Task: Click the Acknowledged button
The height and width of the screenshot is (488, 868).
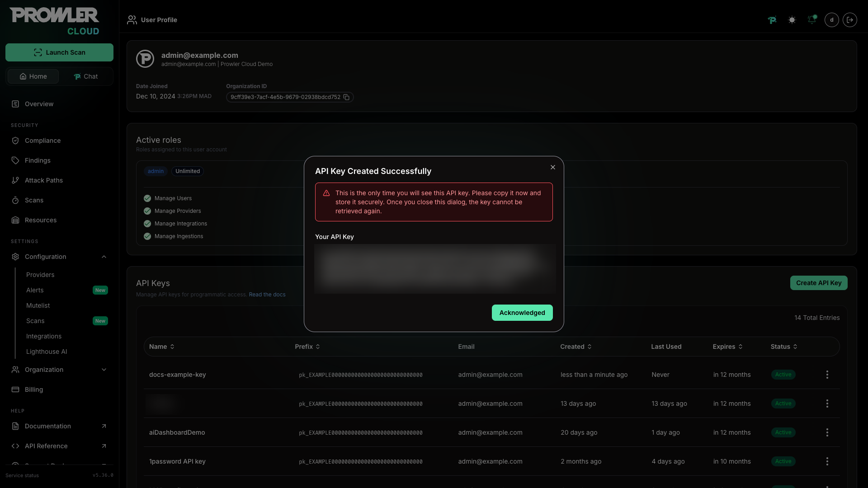Action: click(x=522, y=313)
